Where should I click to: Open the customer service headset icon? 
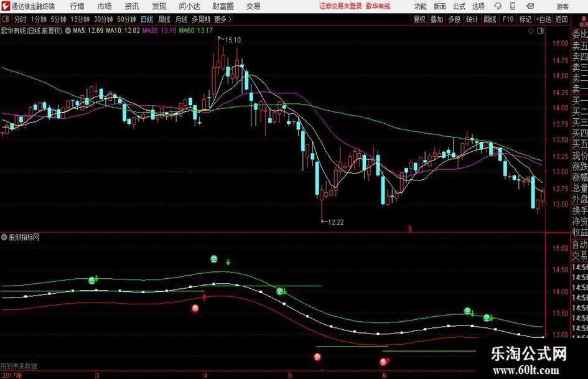coord(498,6)
